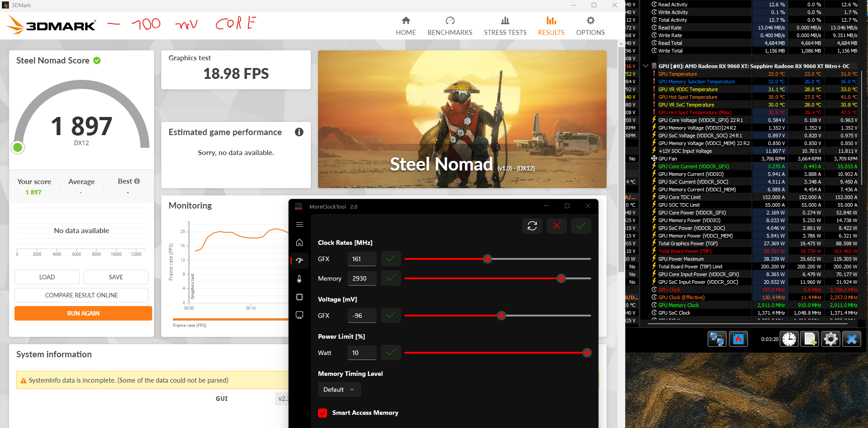868x428 pixels.
Task: Open the chip icon page in MoreClockTool sidebar
Action: [x=299, y=297]
